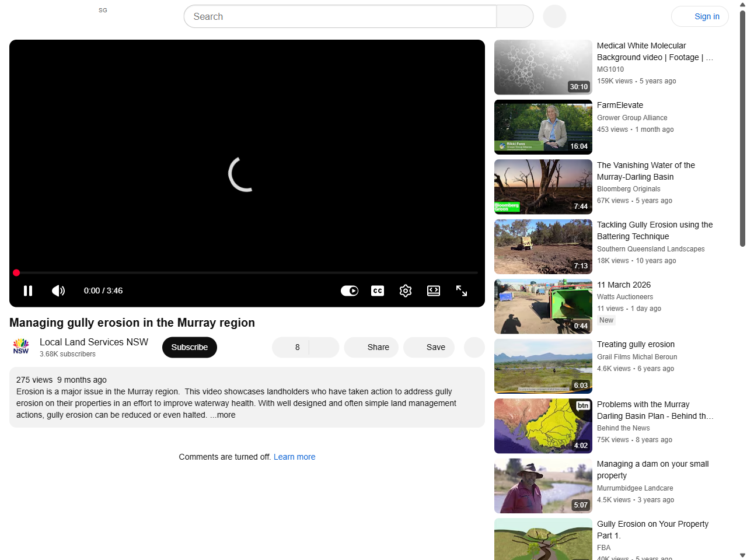Open the video overflow actions menu
747x560 pixels.
click(x=474, y=347)
